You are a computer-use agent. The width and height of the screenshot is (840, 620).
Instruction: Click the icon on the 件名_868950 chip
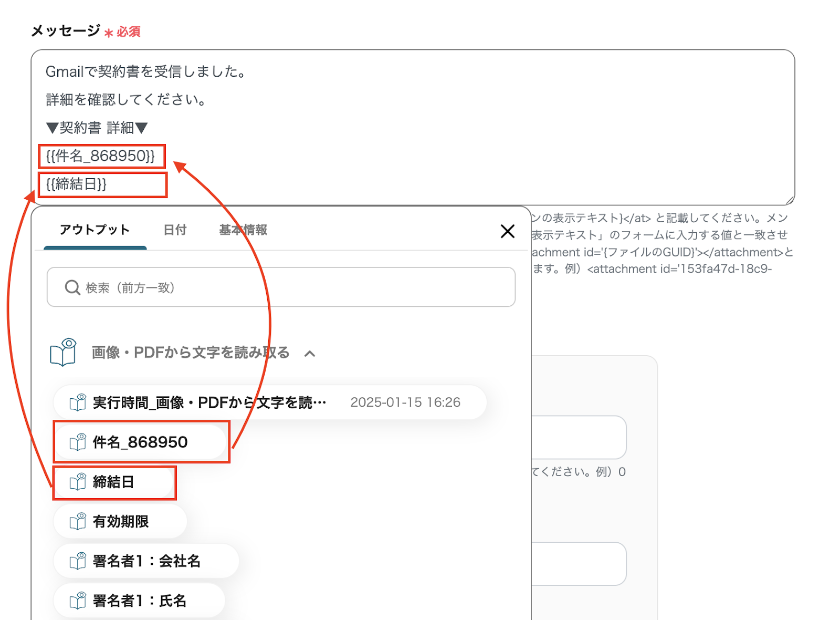78,442
